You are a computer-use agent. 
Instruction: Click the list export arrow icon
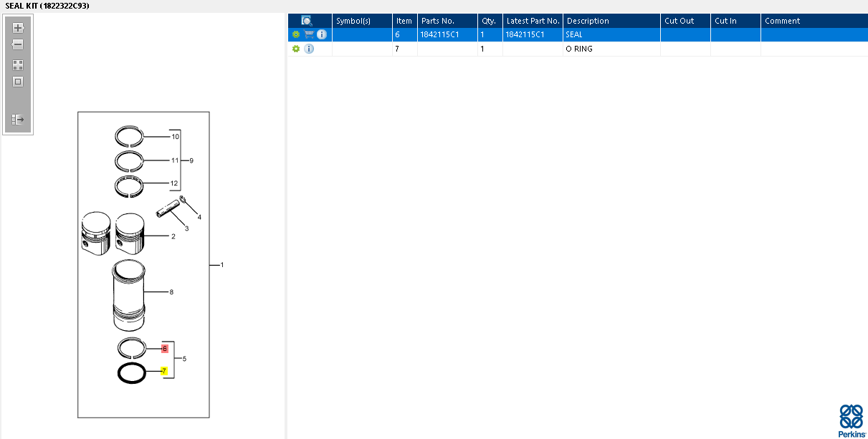click(18, 120)
